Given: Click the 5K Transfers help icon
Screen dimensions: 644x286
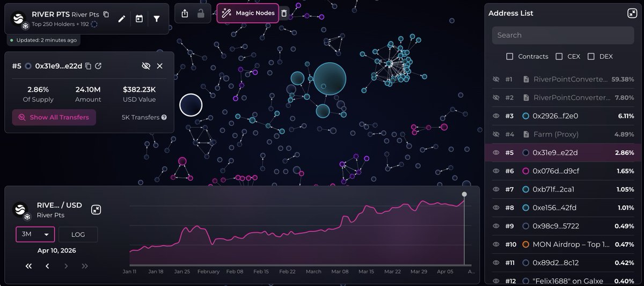Looking at the screenshot, I should pyautogui.click(x=164, y=117).
